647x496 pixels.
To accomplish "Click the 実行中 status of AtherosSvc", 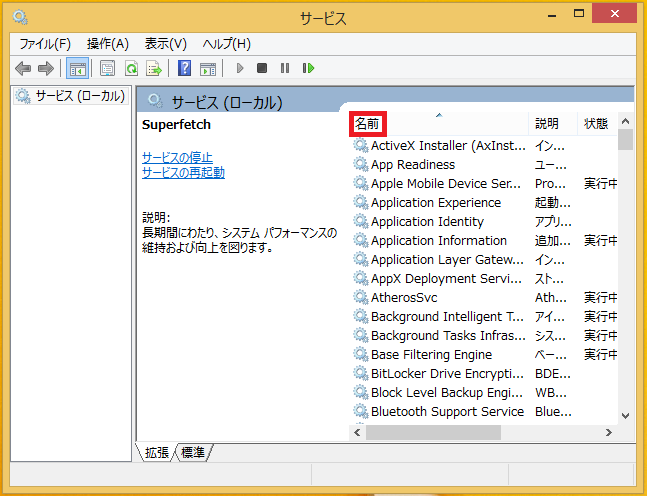I will (600, 298).
